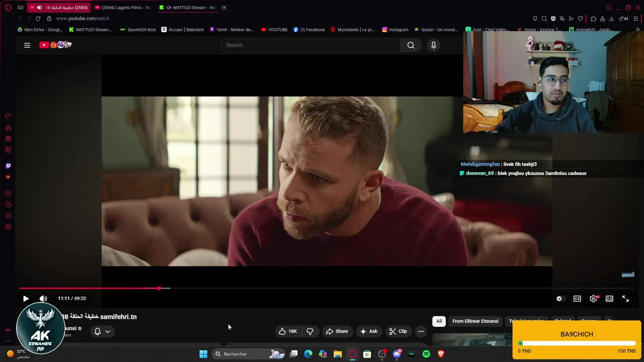This screenshot has height=362, width=644.
Task: Open the Accueil Bakchich bookmark
Action: point(182,30)
